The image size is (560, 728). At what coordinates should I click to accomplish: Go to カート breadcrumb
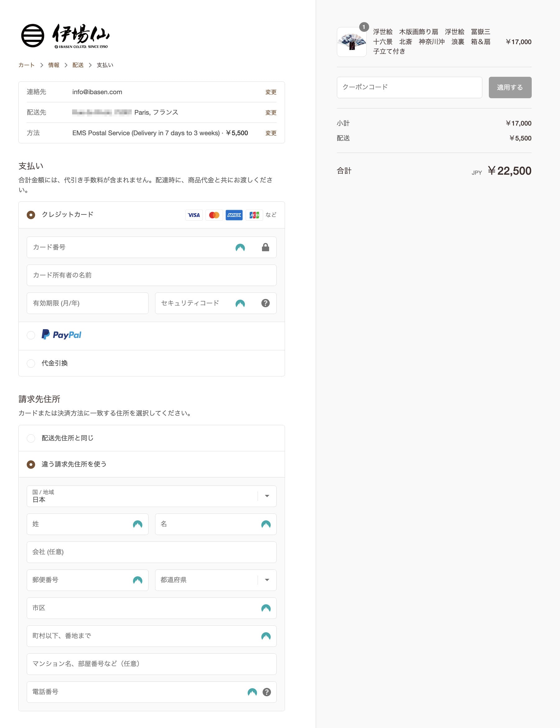pos(26,65)
